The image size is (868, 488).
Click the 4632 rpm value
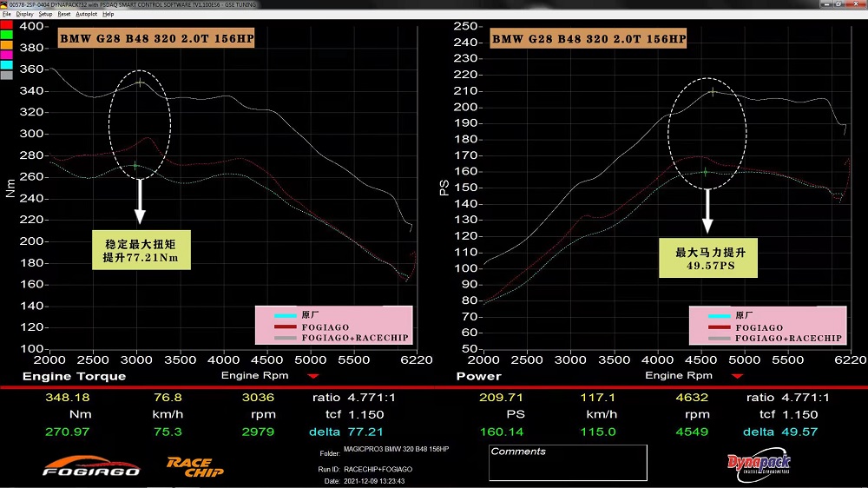click(x=692, y=398)
